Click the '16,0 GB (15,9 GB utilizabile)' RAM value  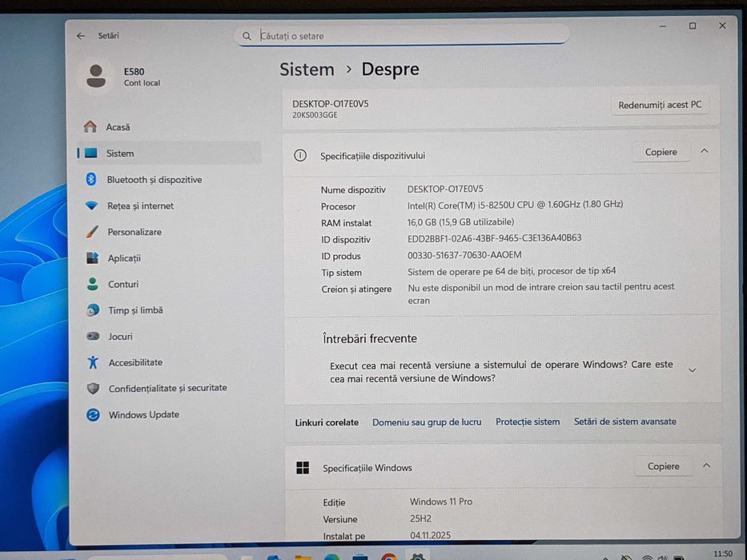pos(460,222)
